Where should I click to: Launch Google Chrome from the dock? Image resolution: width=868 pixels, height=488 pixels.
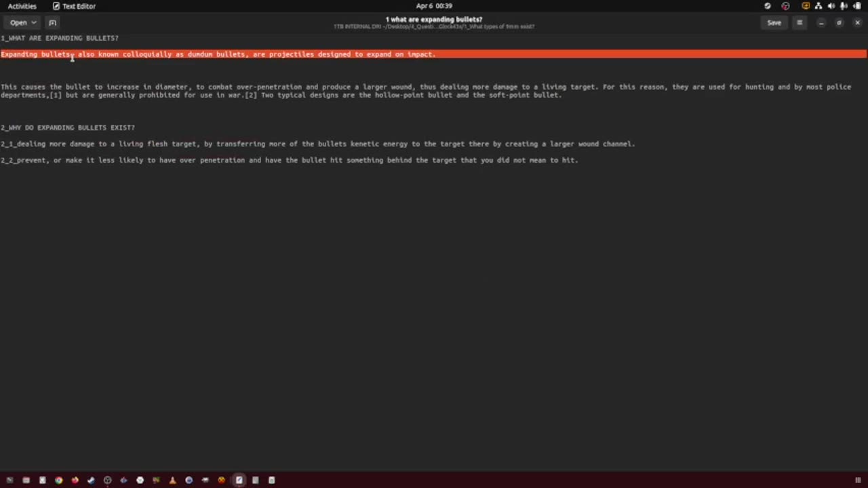pos(58,480)
